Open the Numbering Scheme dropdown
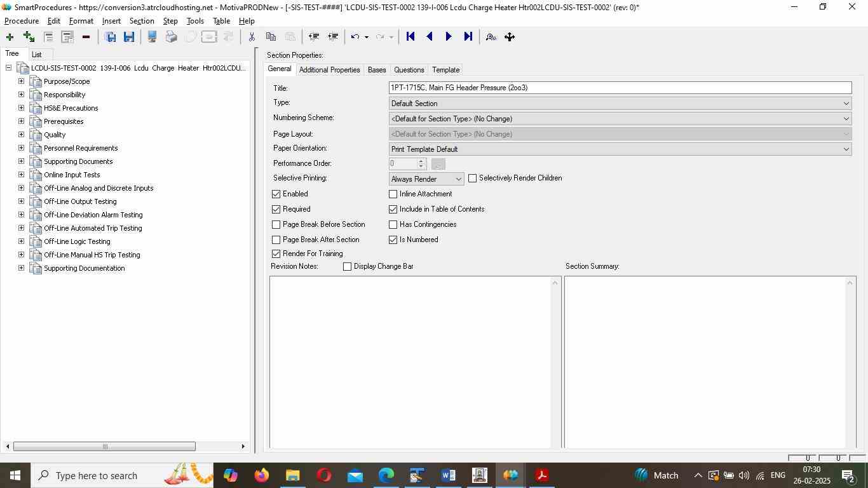The width and height of the screenshot is (868, 488). point(620,119)
